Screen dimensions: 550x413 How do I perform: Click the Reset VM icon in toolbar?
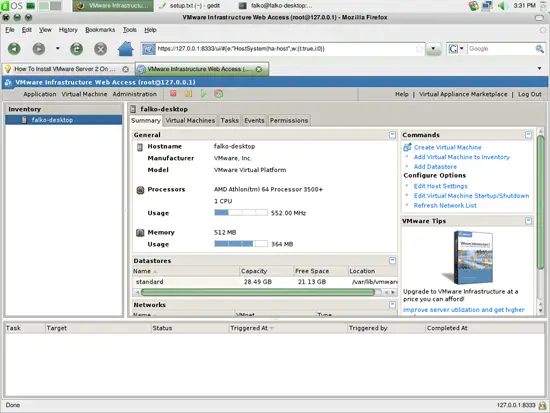tap(219, 94)
